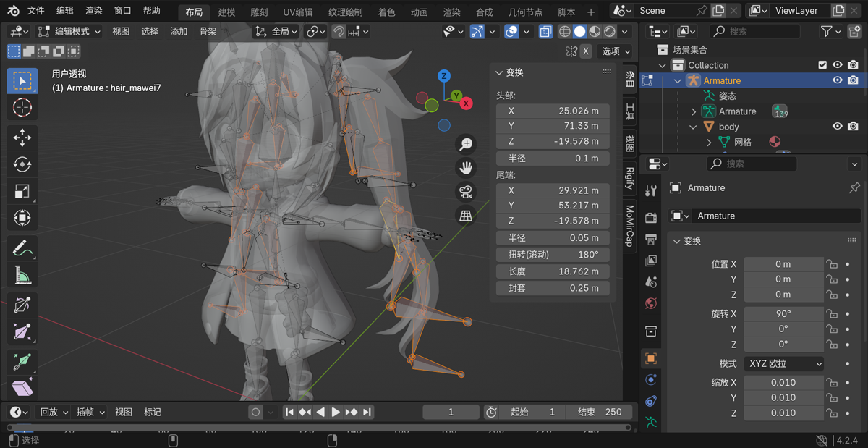Open the 渲染 menu in top bar
The width and height of the screenshot is (868, 448).
pos(94,11)
